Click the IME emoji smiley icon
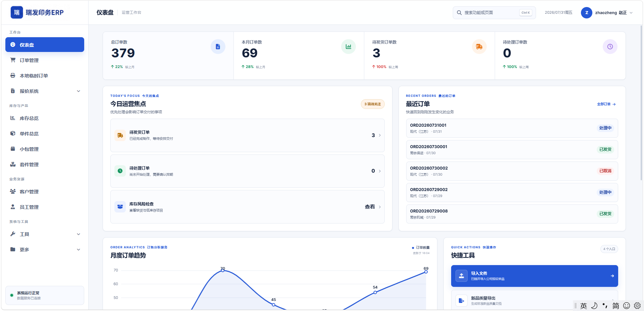Image resolution: width=644 pixels, height=311 pixels. point(627,306)
